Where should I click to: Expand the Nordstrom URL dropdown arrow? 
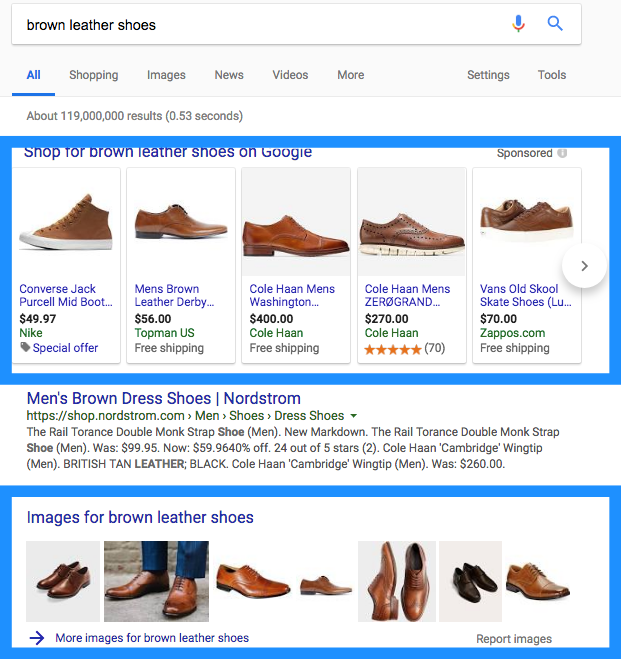[x=354, y=416]
